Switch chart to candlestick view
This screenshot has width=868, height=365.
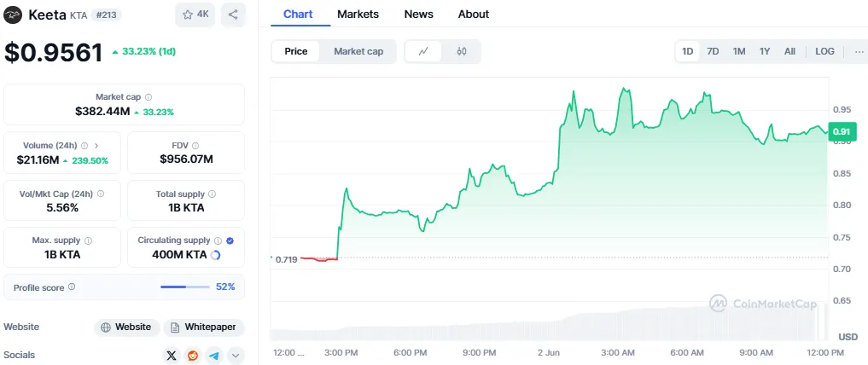coord(462,51)
